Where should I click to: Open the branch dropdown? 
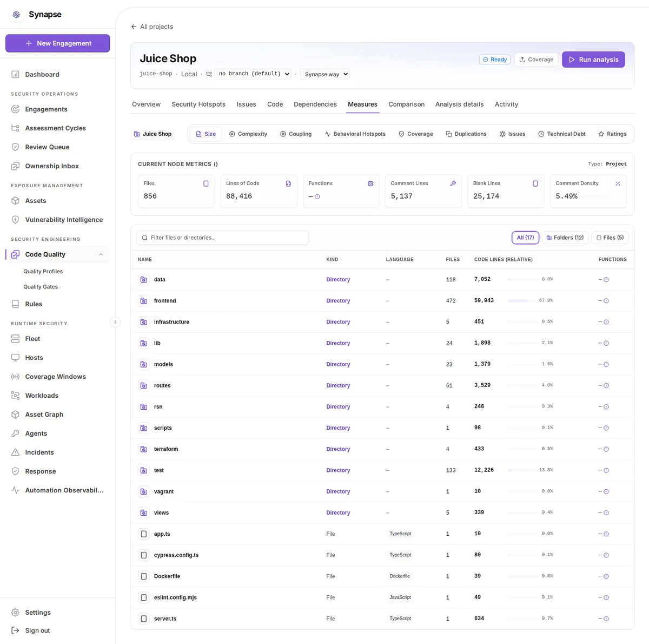point(253,74)
